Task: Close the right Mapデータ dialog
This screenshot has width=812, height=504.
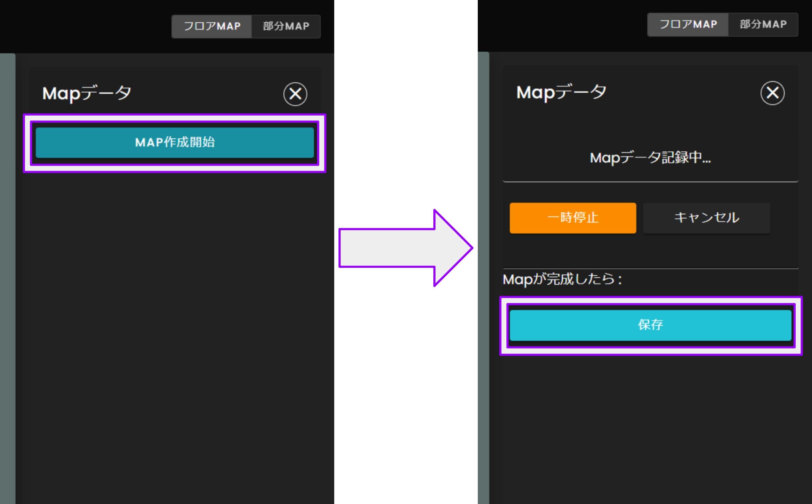Action: click(772, 93)
